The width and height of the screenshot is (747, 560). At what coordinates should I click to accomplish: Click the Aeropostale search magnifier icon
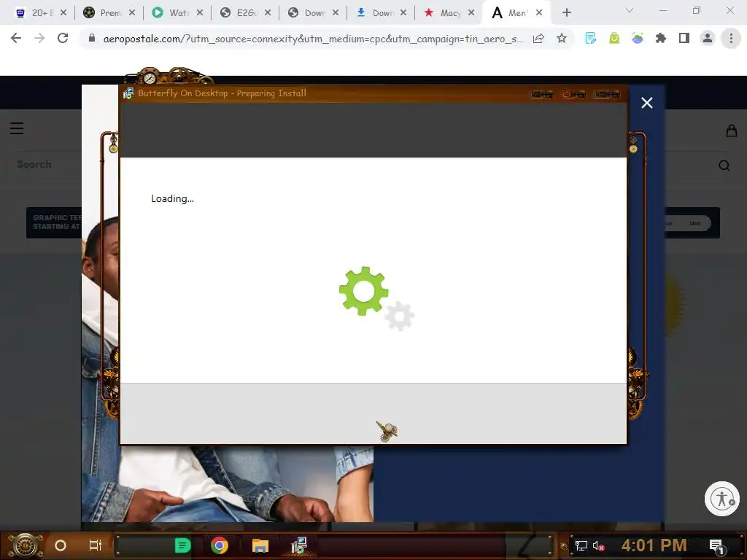pyautogui.click(x=724, y=166)
